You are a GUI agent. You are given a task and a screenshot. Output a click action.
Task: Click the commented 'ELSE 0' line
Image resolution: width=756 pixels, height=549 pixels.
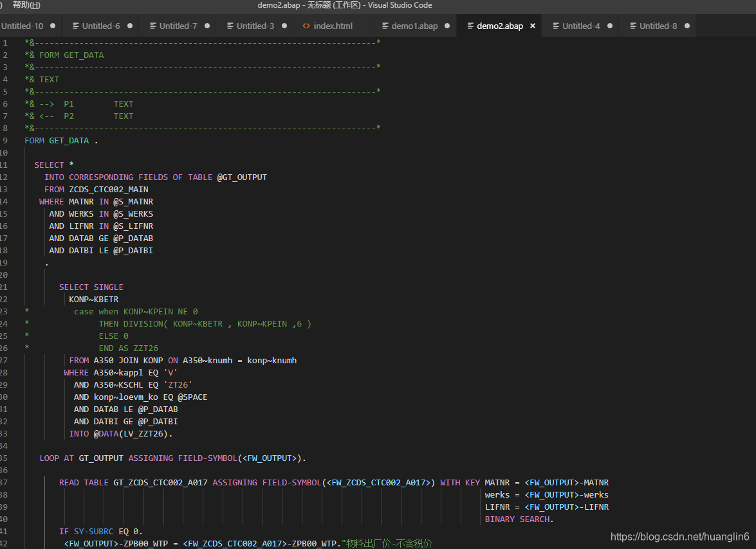point(113,336)
